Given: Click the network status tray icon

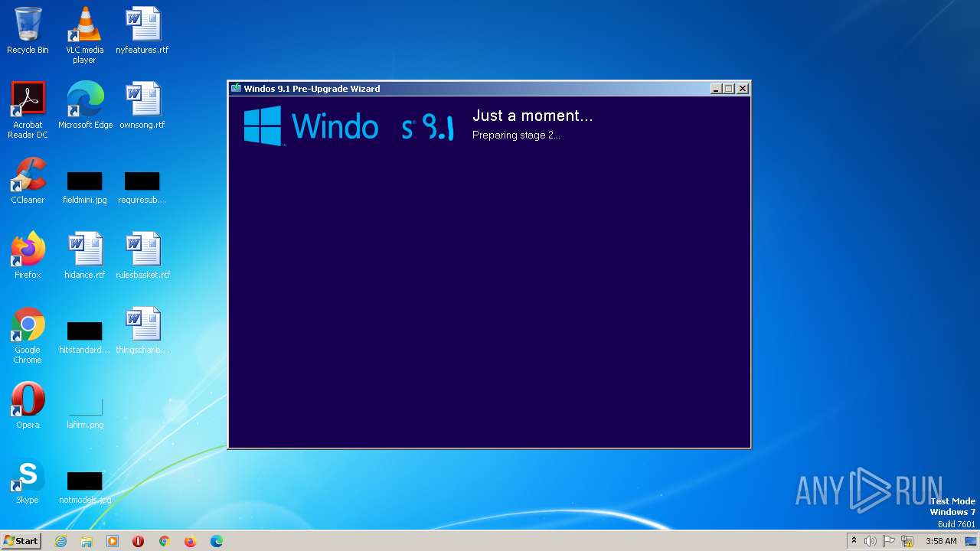Looking at the screenshot, I should (x=908, y=541).
